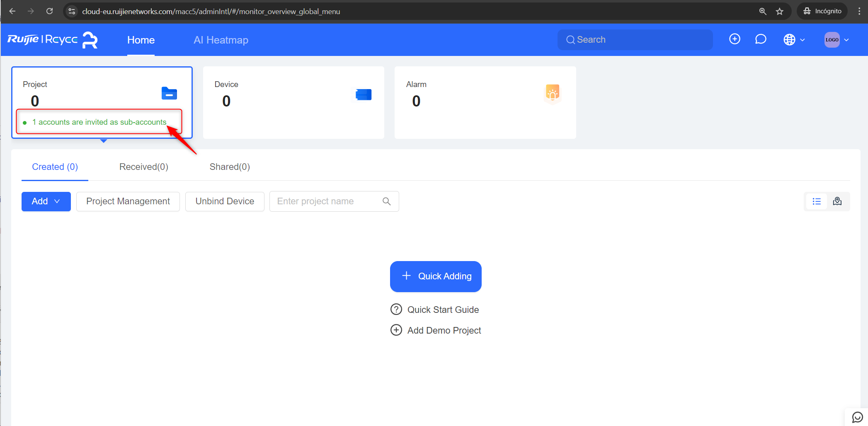
Task: Select the Alarm summary card
Action: pyautogui.click(x=485, y=102)
